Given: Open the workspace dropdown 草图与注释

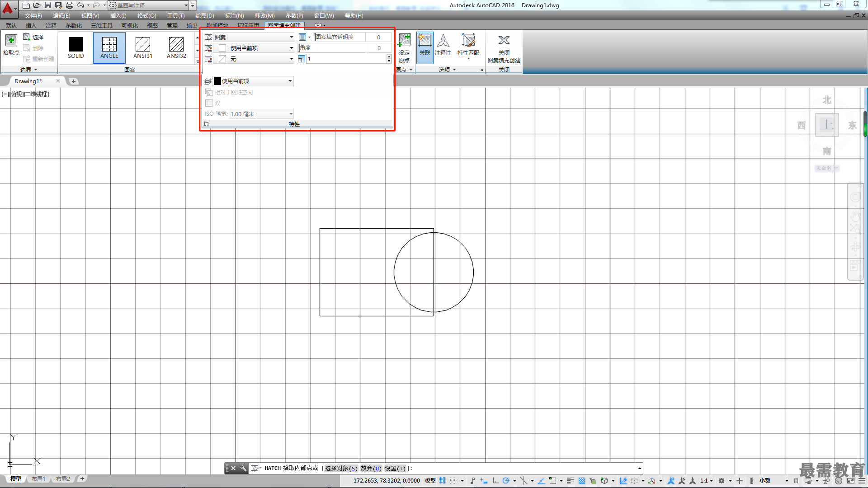Looking at the screenshot, I should point(148,5).
